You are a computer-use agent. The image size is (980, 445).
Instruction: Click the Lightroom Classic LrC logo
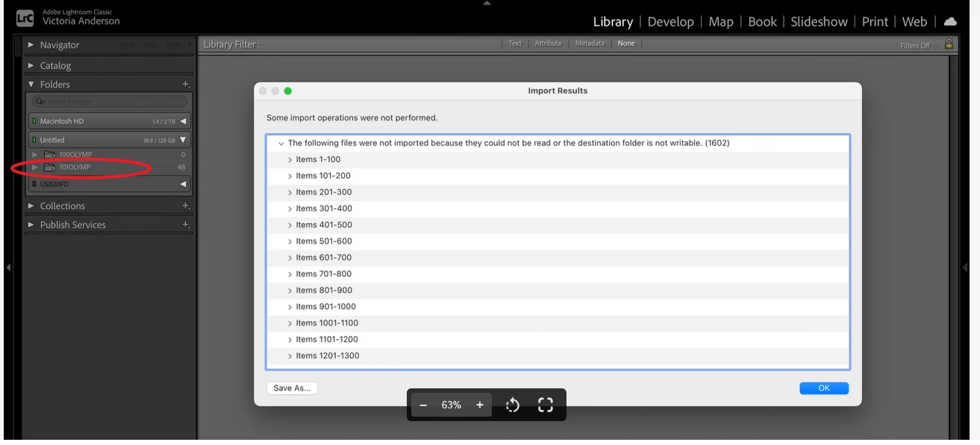pos(25,18)
